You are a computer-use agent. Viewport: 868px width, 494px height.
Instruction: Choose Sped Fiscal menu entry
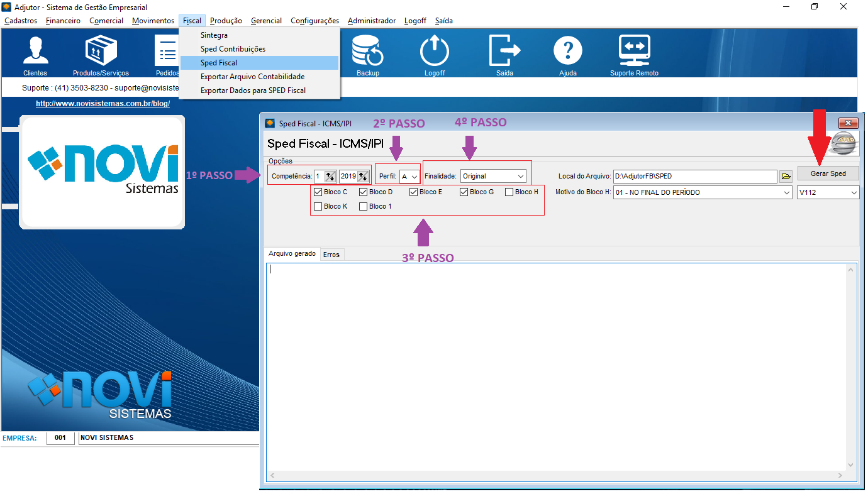point(259,63)
